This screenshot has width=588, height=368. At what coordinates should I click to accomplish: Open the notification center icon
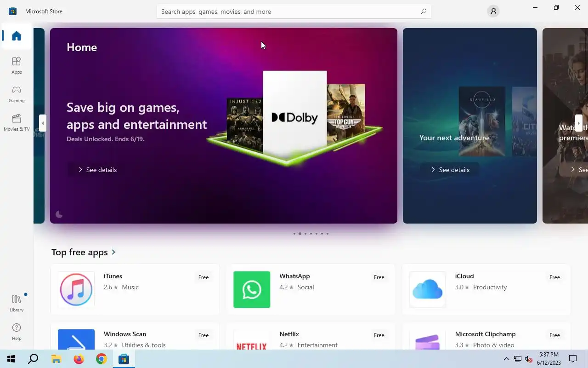point(573,359)
